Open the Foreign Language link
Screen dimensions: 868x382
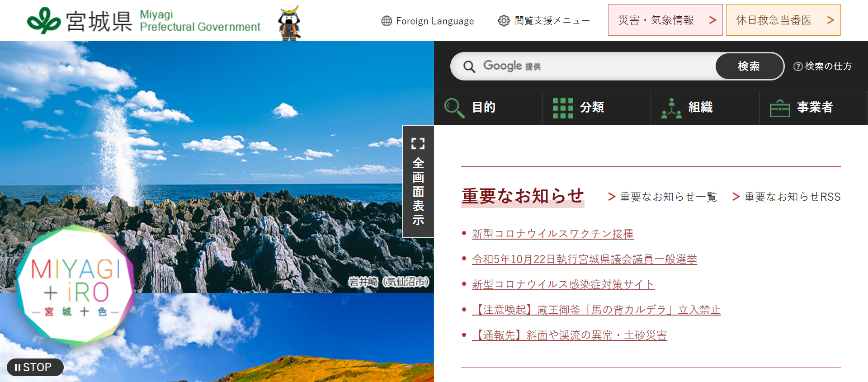tap(428, 21)
